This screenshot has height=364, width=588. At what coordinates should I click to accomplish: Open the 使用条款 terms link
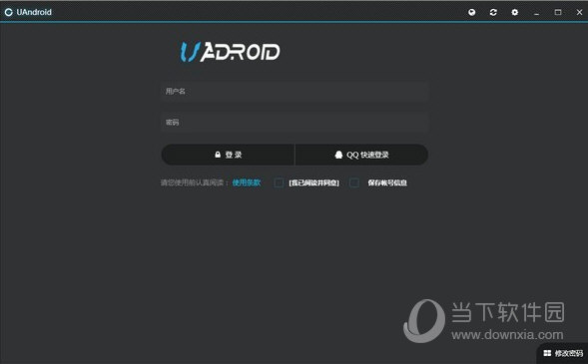[247, 182]
